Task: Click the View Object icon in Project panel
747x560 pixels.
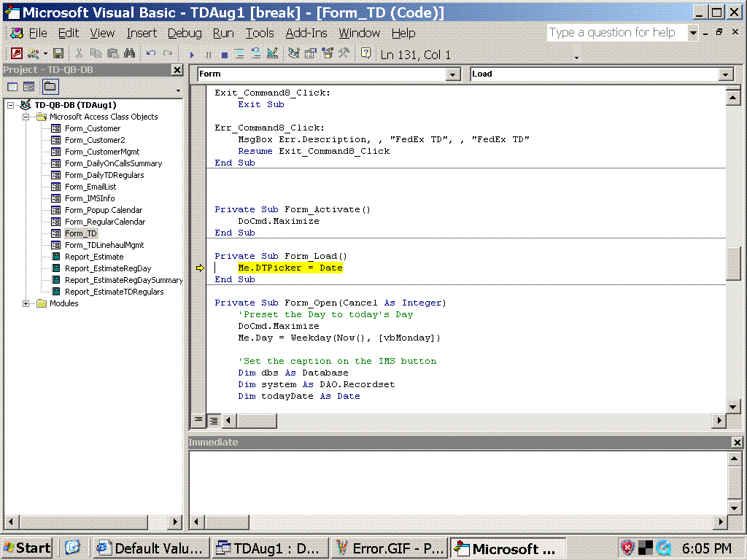Action: pos(29,87)
